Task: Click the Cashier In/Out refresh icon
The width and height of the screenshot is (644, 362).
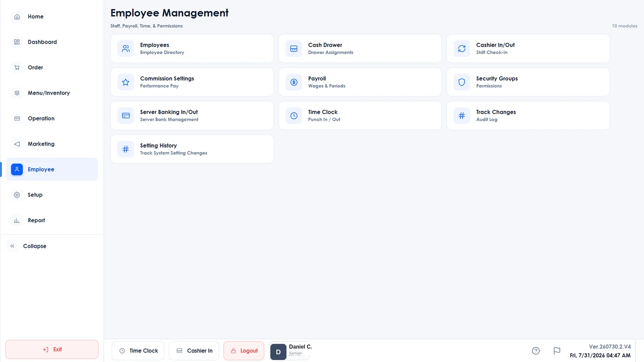Action: 462,49
